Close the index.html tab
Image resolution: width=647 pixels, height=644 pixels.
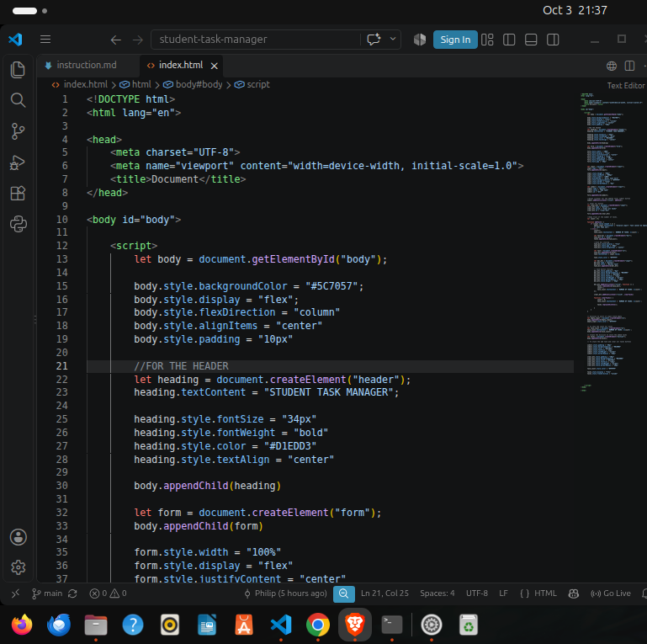pos(215,66)
